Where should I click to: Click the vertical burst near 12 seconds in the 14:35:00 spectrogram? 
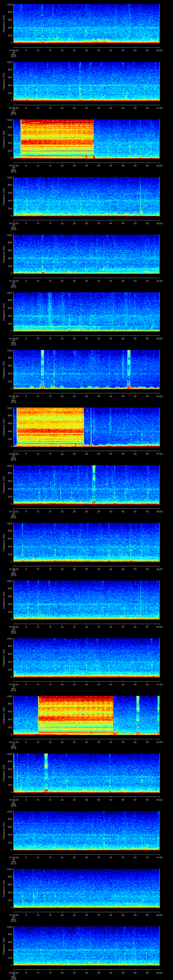[43, 369]
